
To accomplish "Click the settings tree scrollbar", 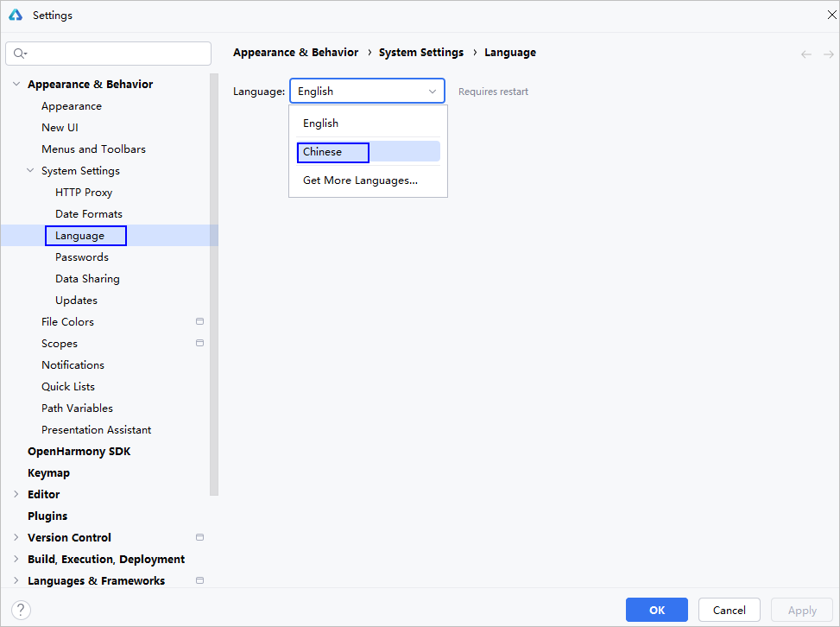I will point(214,285).
